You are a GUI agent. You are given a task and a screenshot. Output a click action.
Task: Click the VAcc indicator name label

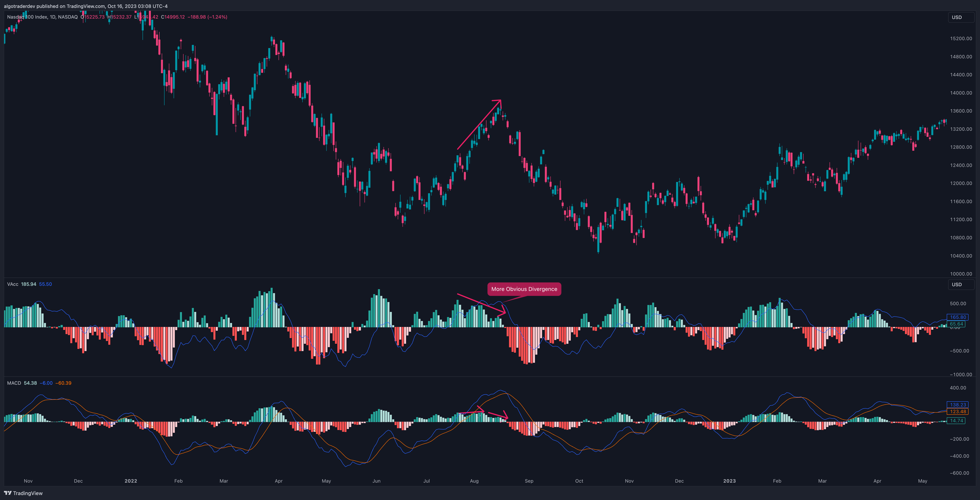tap(12, 284)
